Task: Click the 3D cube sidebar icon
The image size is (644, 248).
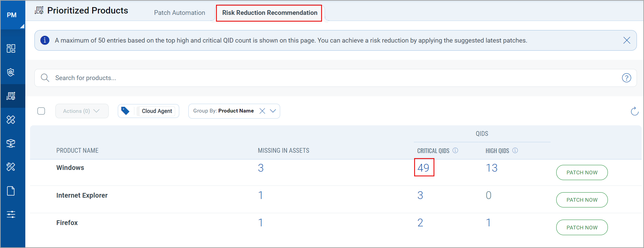Action: pyautogui.click(x=11, y=143)
